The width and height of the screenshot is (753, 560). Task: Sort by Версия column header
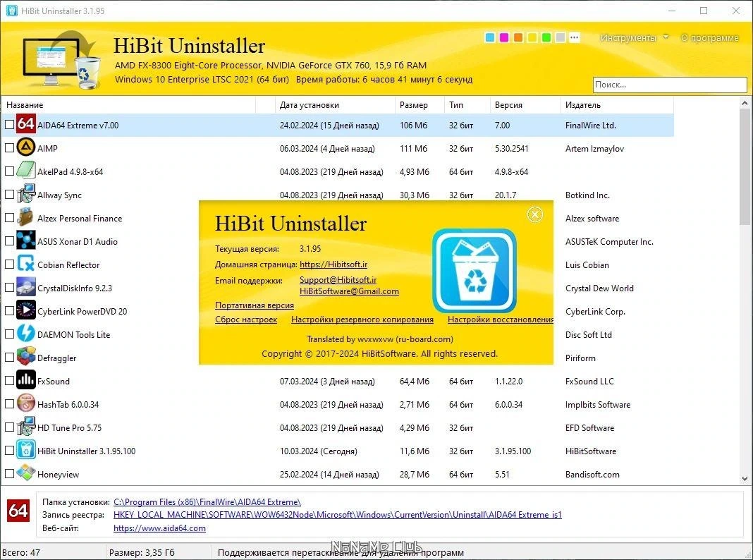click(525, 104)
